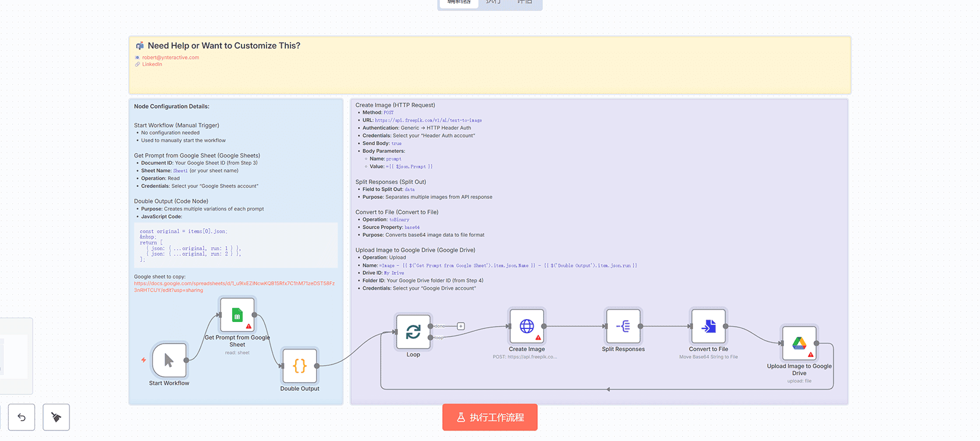Open the LinkedIn link in sticky note
This screenshot has height=441, width=980.
[152, 64]
